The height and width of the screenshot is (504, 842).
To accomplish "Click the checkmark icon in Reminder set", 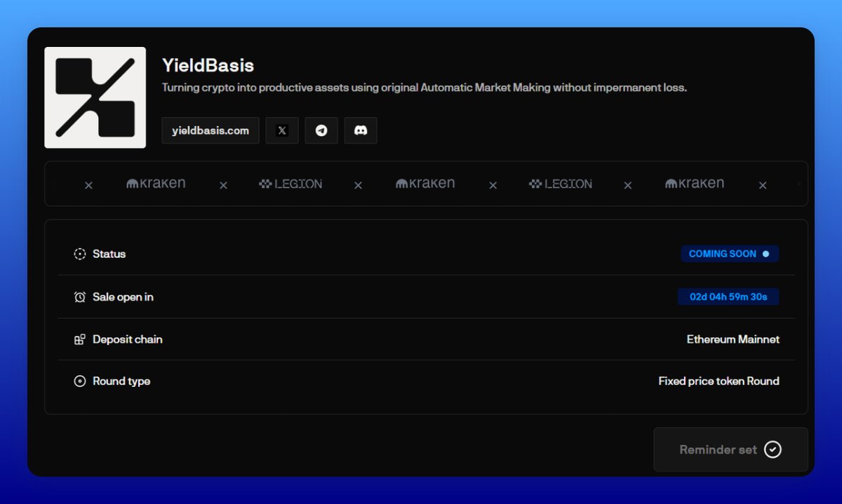I will point(773,449).
